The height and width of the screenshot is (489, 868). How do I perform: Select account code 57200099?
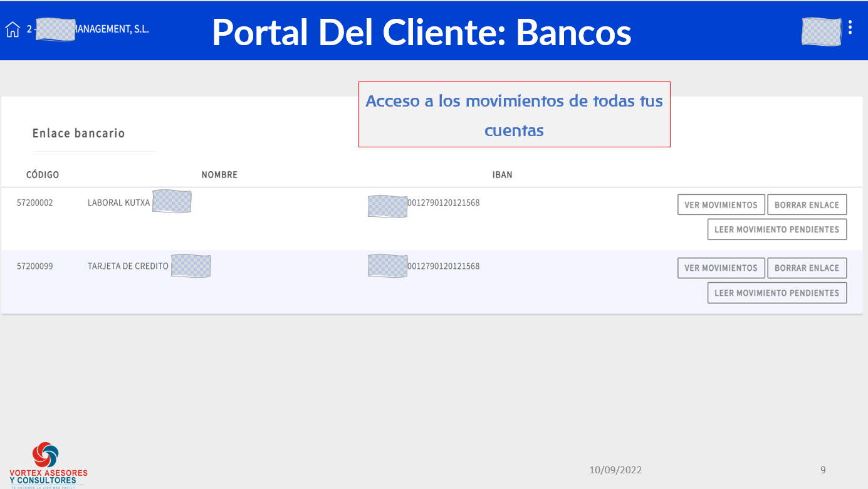35,266
